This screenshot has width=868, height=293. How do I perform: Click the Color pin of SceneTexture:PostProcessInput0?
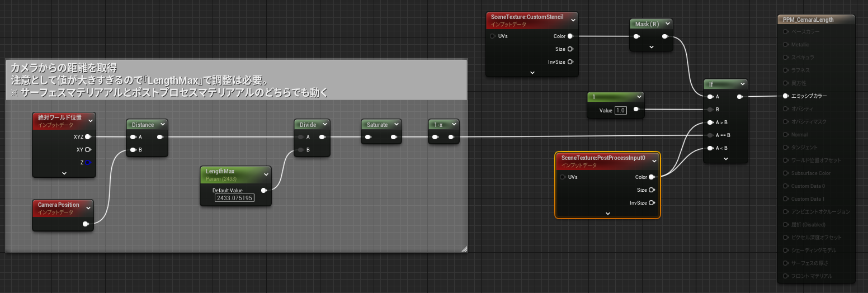[x=652, y=177]
